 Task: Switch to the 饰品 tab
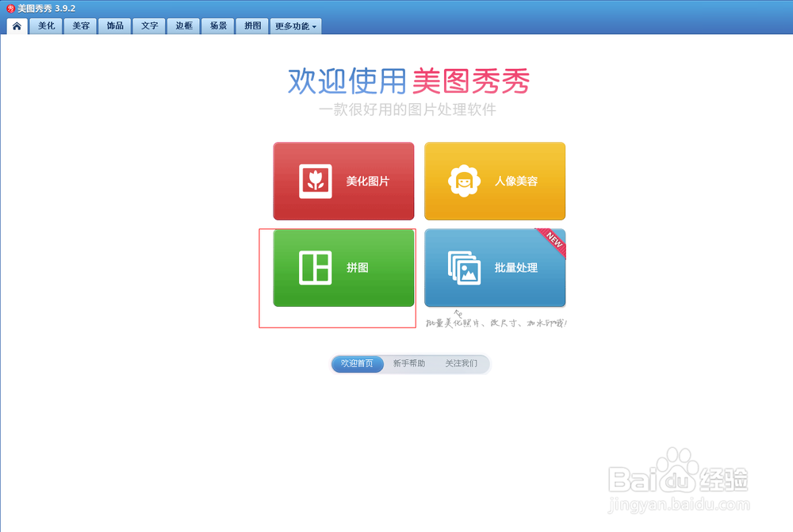coord(115,26)
